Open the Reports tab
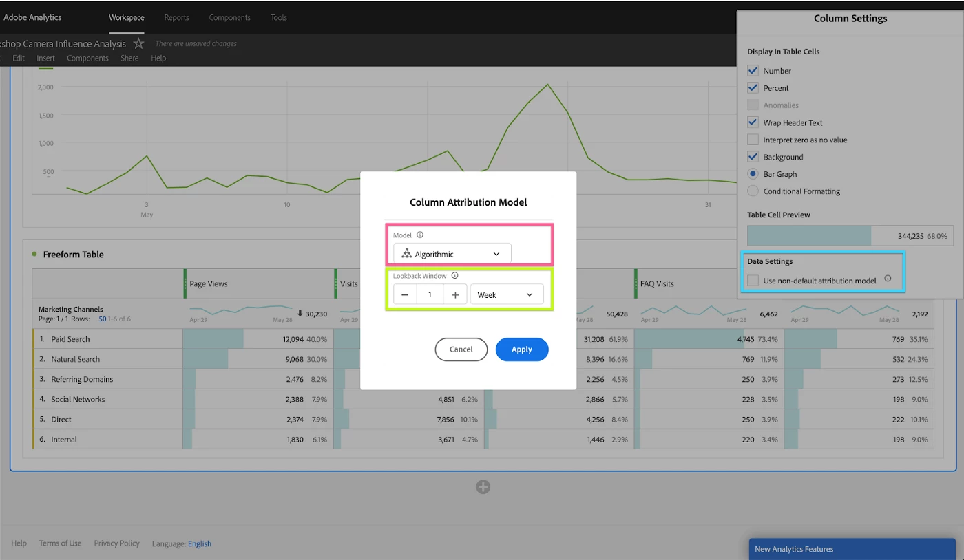Viewport: 964px width, 560px height. tap(177, 17)
